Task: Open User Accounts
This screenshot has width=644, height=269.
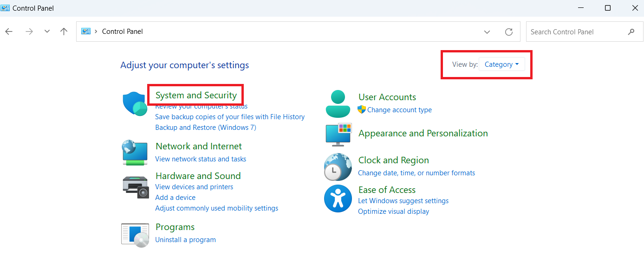Action: coord(387,97)
